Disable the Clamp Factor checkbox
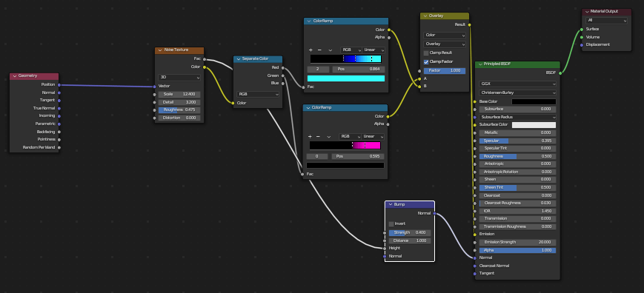The image size is (644, 293). [x=426, y=62]
